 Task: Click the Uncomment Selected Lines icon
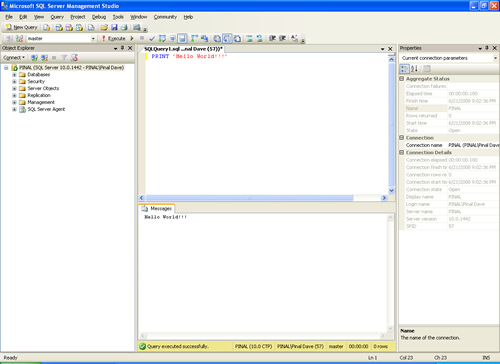click(x=260, y=39)
